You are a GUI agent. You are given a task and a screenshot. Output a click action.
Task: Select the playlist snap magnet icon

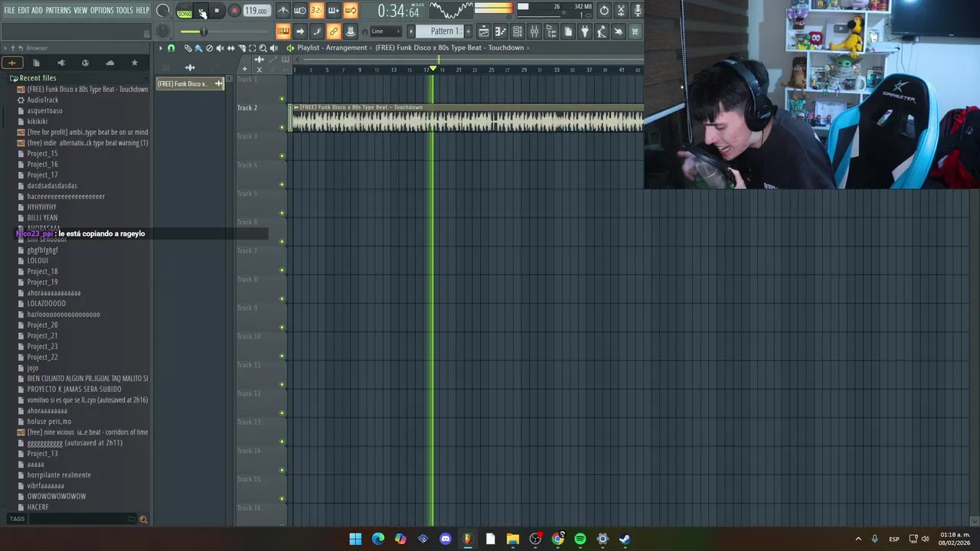tap(171, 48)
